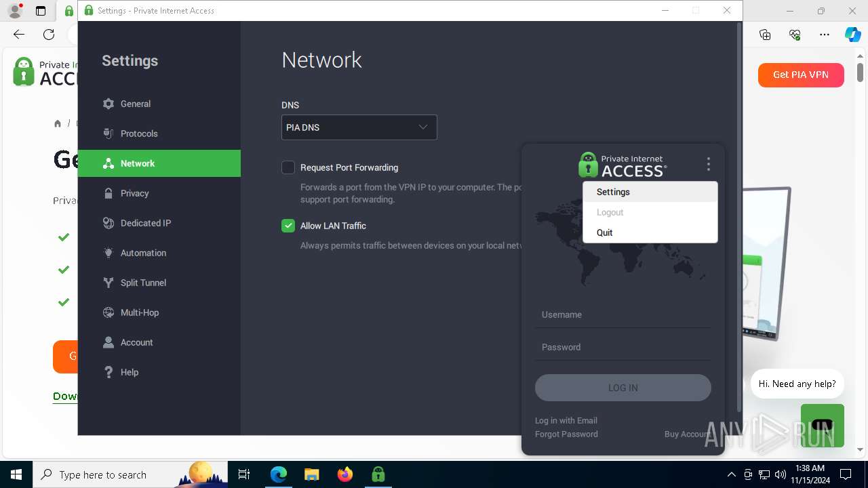The image size is (868, 488).
Task: Click the Automation lightbulb icon
Action: pos(108,253)
